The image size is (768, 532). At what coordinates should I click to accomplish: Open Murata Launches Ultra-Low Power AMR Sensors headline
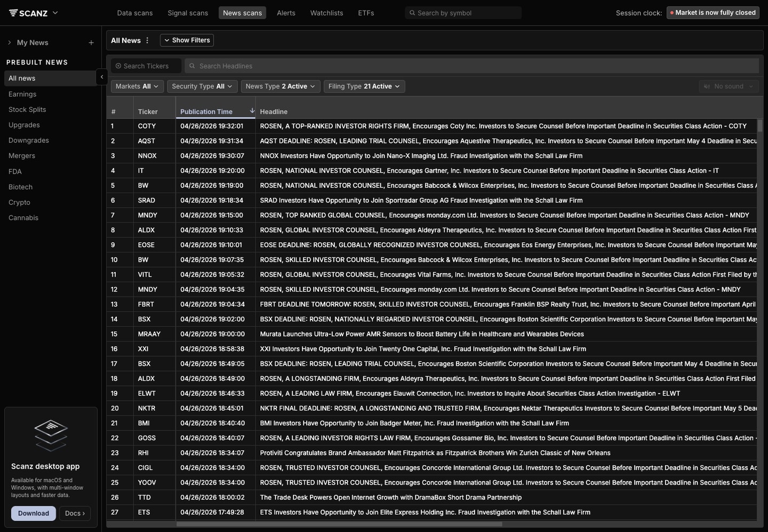422,334
